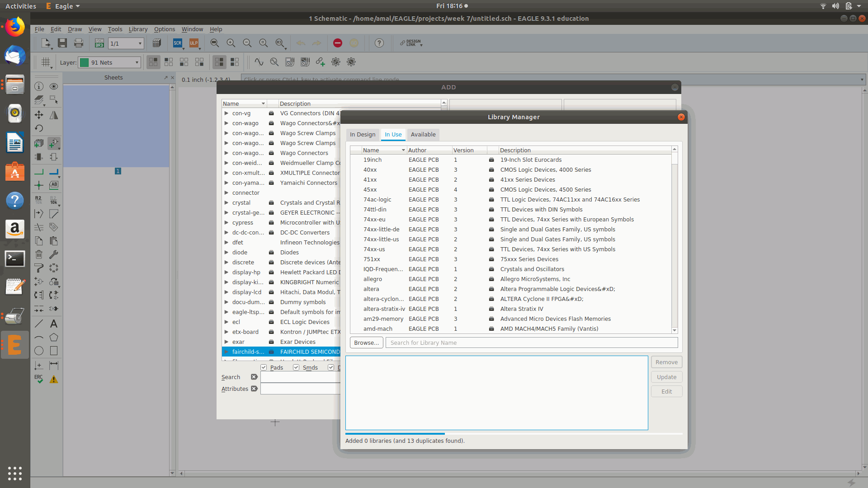Click the Print icon in toolbar
Screen dimensions: 868x488
pos(79,43)
